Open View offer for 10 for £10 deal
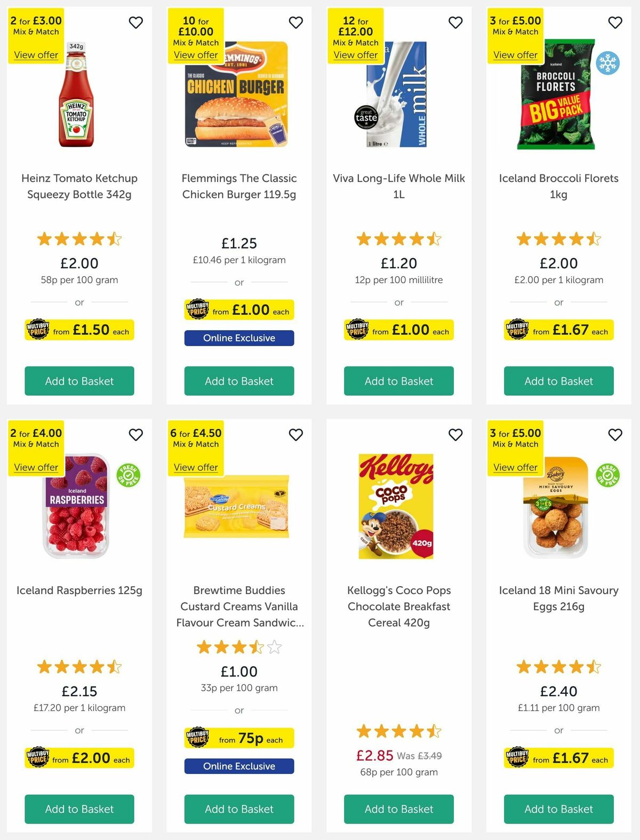640x840 pixels. point(196,55)
